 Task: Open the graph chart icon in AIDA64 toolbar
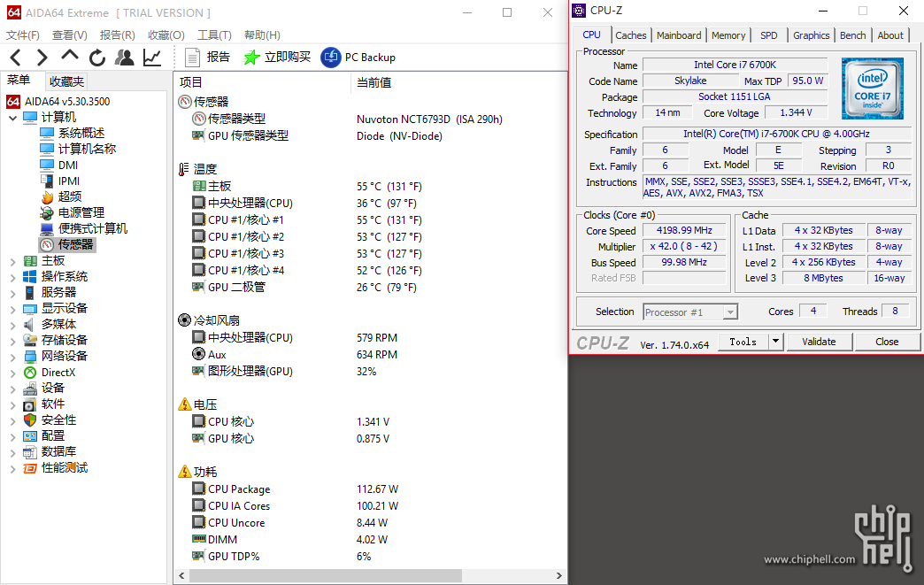point(152,58)
